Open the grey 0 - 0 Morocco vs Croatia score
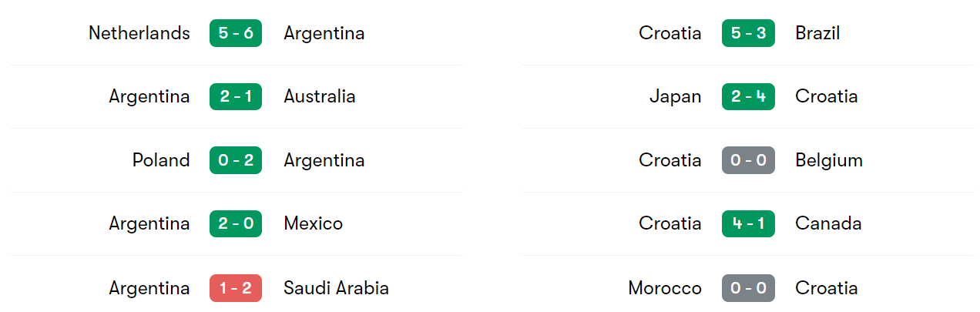980x312 pixels. 748,288
